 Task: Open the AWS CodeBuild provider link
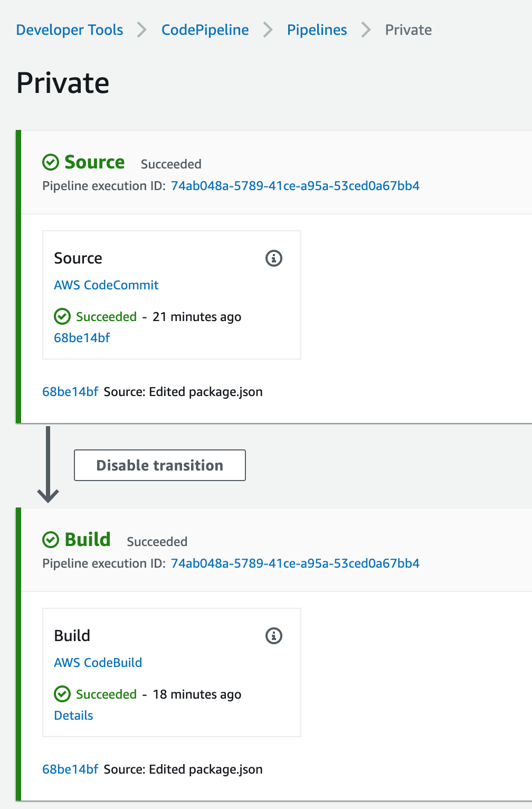click(x=98, y=663)
